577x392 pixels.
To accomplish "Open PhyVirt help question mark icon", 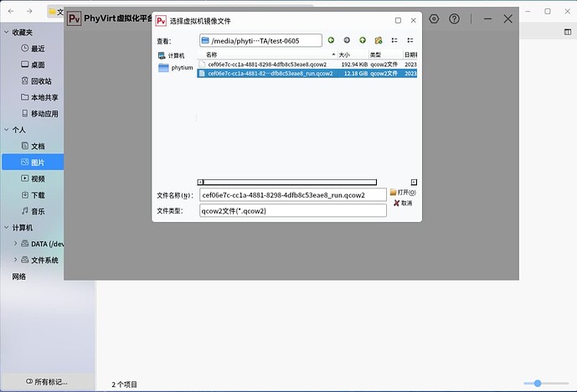I will 455,18.
